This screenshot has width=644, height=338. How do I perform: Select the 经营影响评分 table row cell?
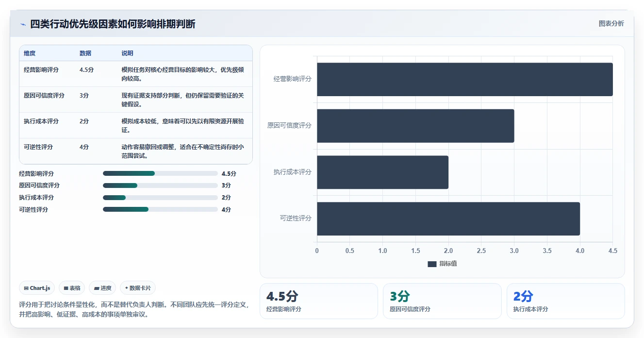pos(41,70)
